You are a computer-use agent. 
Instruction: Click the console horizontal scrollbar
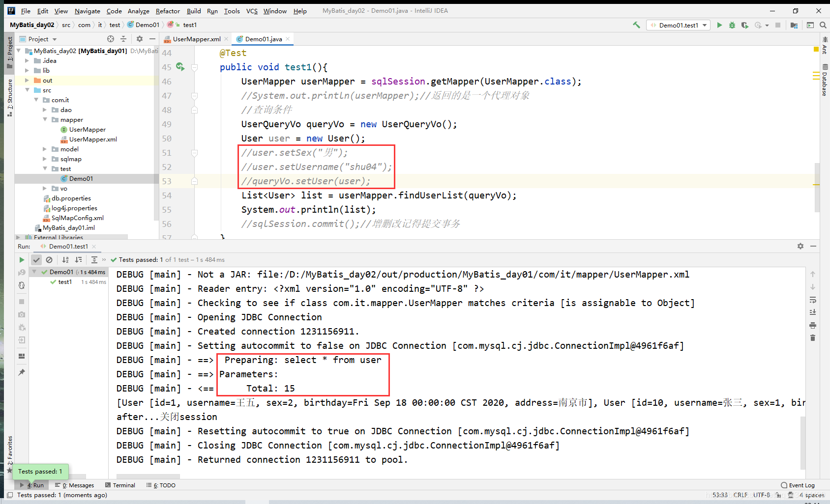pos(148,476)
